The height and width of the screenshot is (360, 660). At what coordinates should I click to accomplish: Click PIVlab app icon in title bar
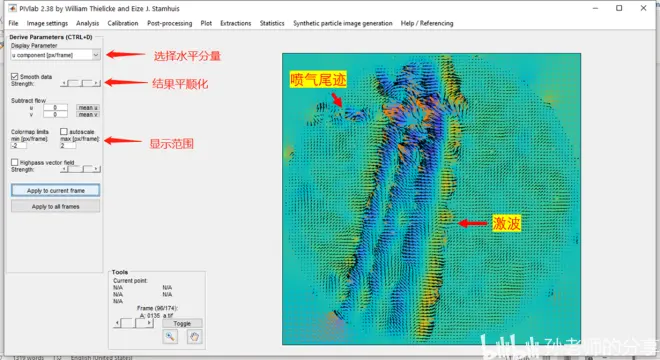(x=13, y=8)
